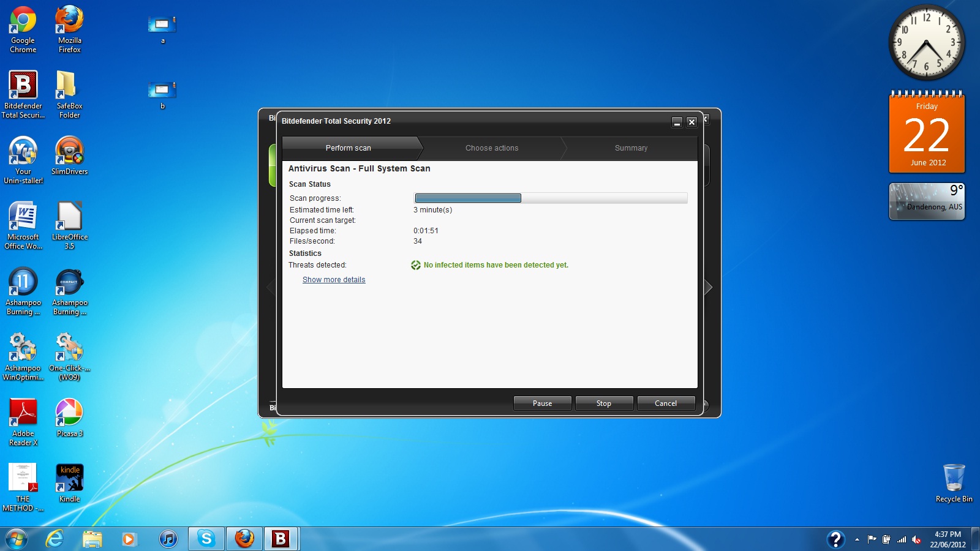Click estimated time '3 minute(s)'
This screenshot has height=551, width=980.
(x=433, y=210)
